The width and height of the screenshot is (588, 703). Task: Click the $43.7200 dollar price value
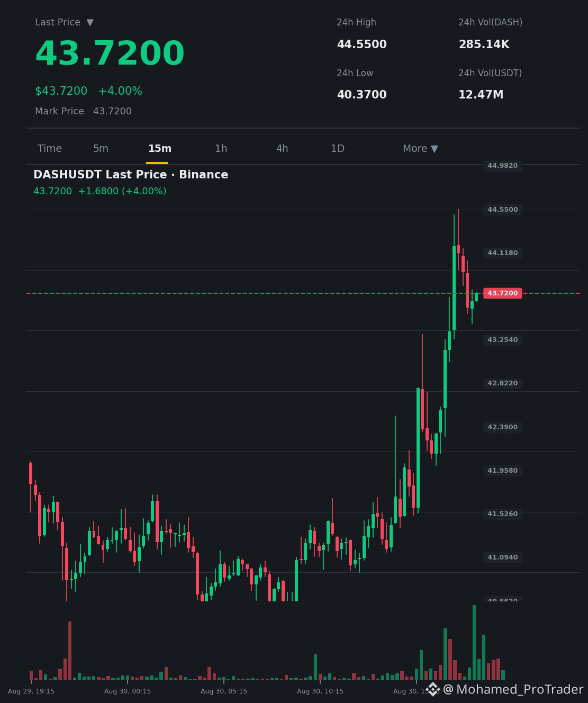pos(61,91)
